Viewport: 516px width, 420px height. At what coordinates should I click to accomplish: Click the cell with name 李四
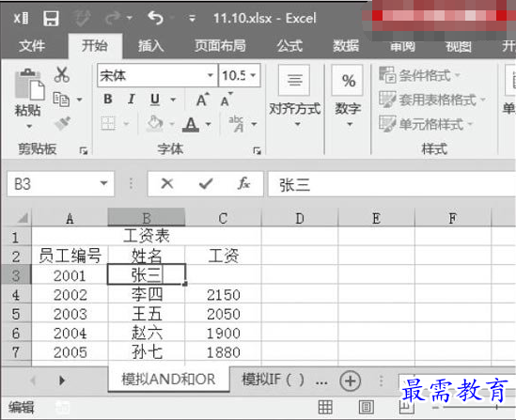pyautogui.click(x=147, y=294)
